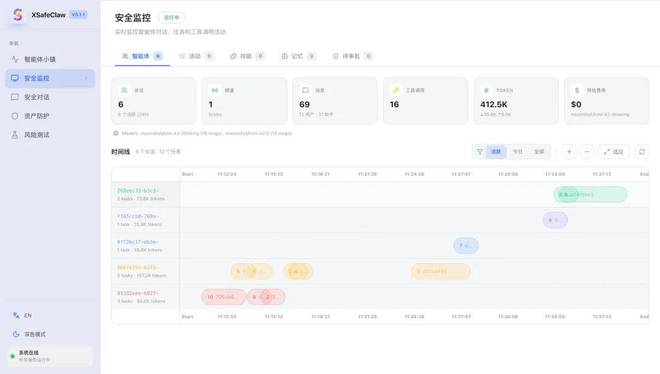Expand the chevron on the 安全监控 item
Viewport: 660px width, 374px height.
click(86, 78)
